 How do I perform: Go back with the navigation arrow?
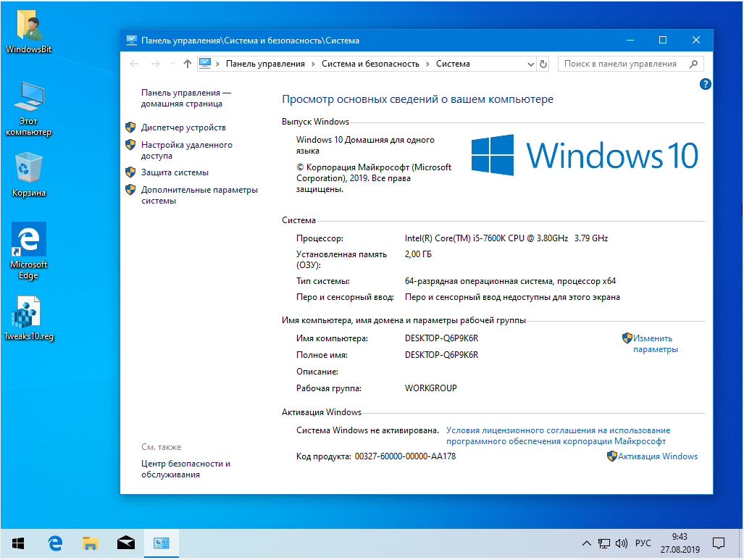pyautogui.click(x=134, y=64)
